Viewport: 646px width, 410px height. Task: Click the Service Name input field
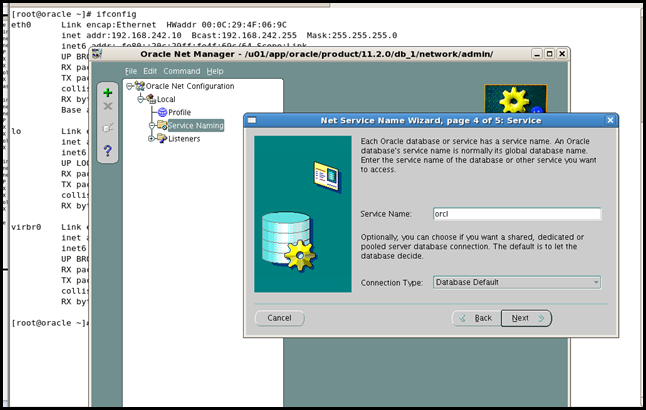click(x=517, y=214)
